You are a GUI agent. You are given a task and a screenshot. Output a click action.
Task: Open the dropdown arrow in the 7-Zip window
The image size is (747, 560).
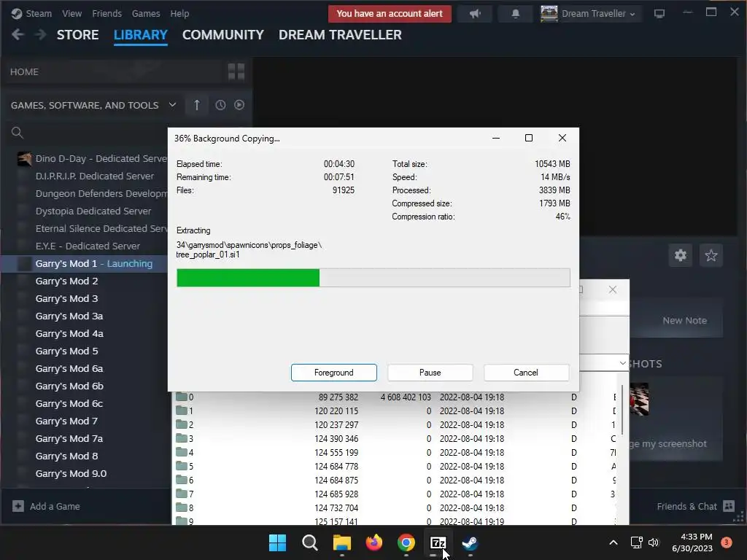(x=622, y=363)
